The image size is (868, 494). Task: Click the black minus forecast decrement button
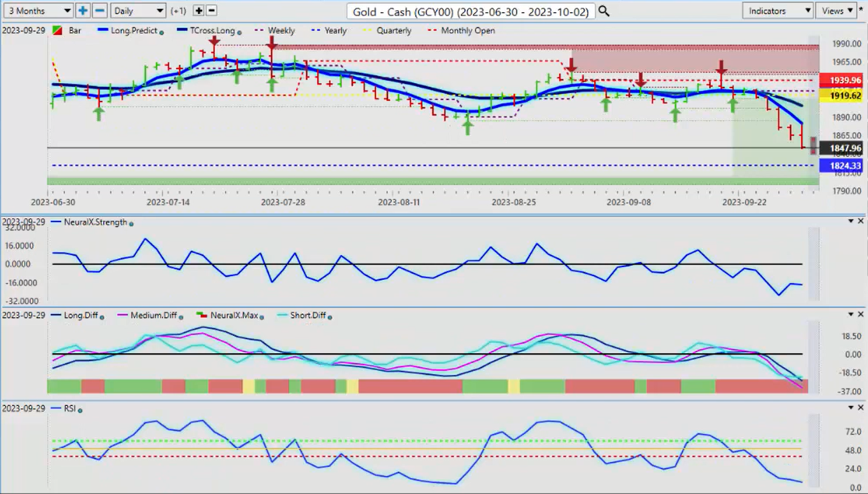212,11
